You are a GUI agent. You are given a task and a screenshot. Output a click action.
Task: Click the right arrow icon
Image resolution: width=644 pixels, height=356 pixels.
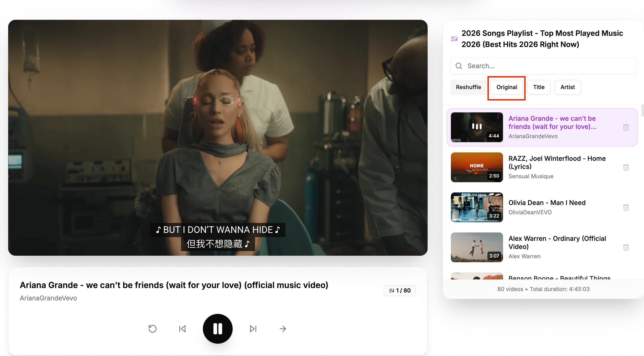(283, 329)
